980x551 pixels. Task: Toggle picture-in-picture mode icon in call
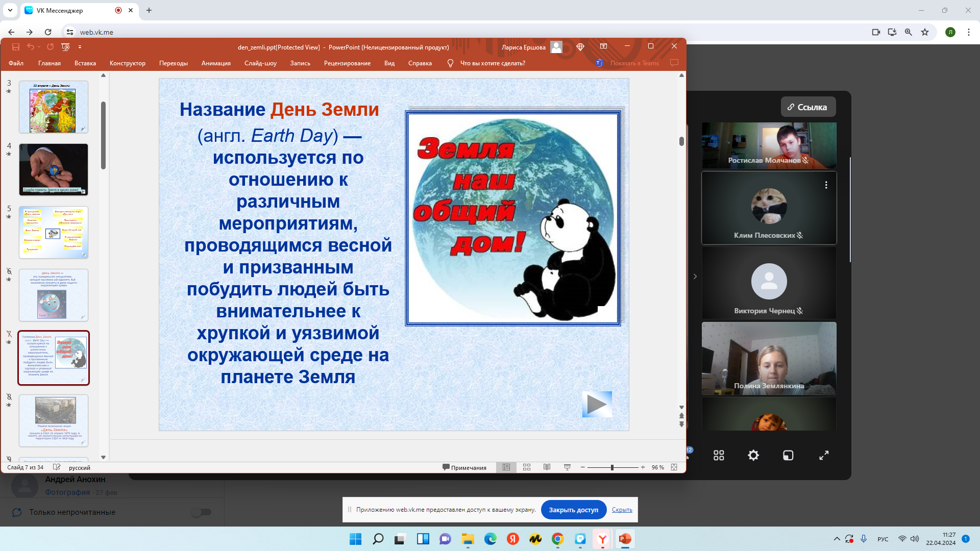coord(788,456)
